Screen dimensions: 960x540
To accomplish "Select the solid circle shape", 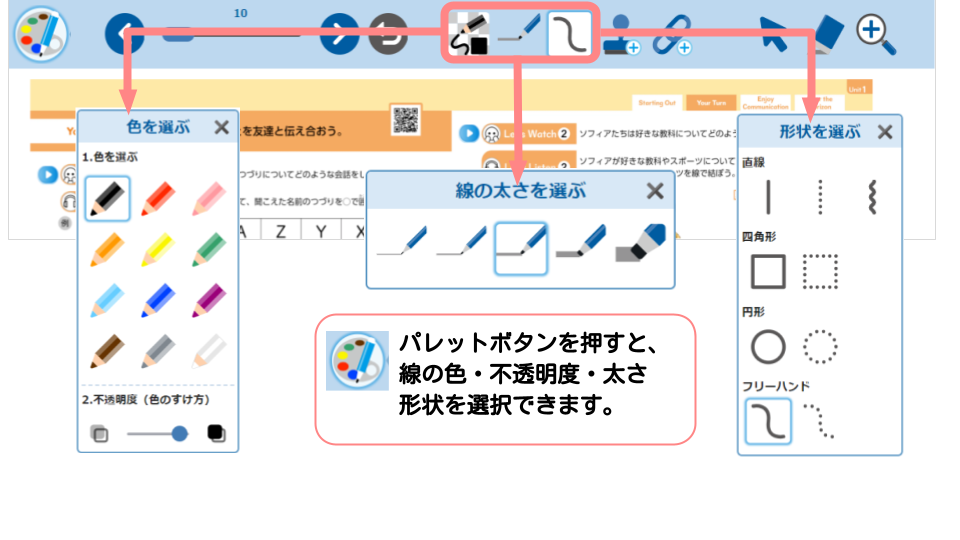I will [x=768, y=348].
